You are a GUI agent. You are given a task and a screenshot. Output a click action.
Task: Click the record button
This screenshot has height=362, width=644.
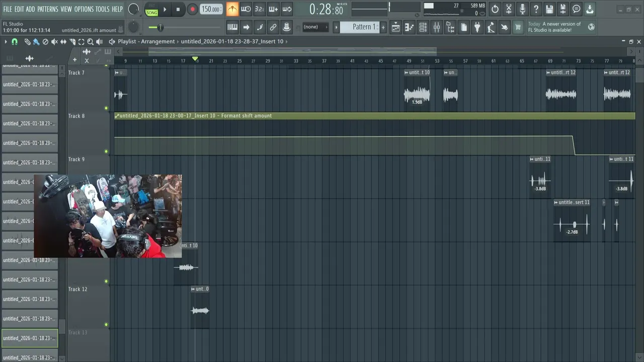click(x=192, y=9)
